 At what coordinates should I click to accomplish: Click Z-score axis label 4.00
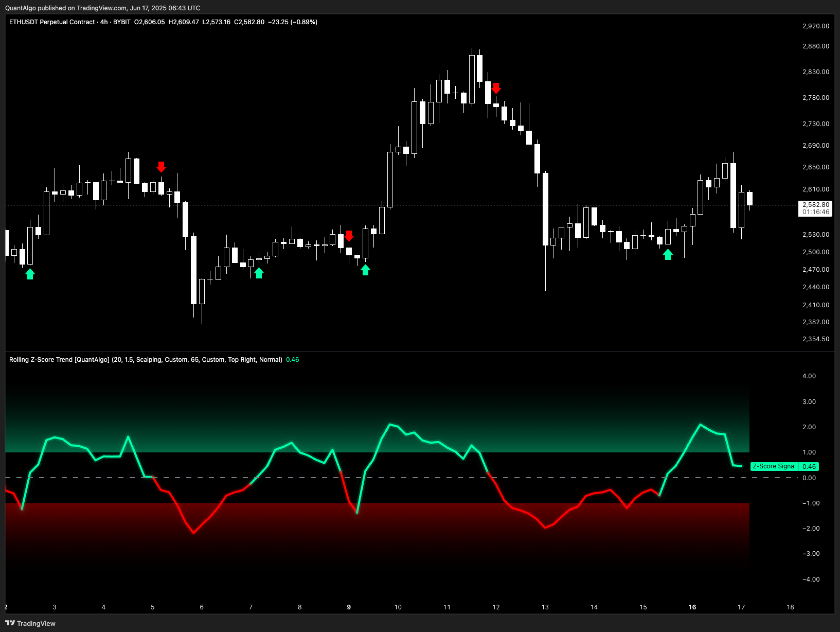pyautogui.click(x=809, y=376)
